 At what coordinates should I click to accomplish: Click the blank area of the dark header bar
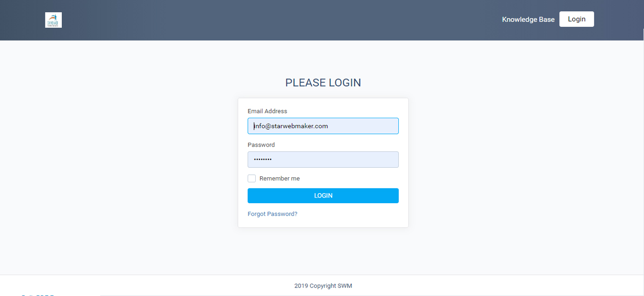tap(283, 20)
